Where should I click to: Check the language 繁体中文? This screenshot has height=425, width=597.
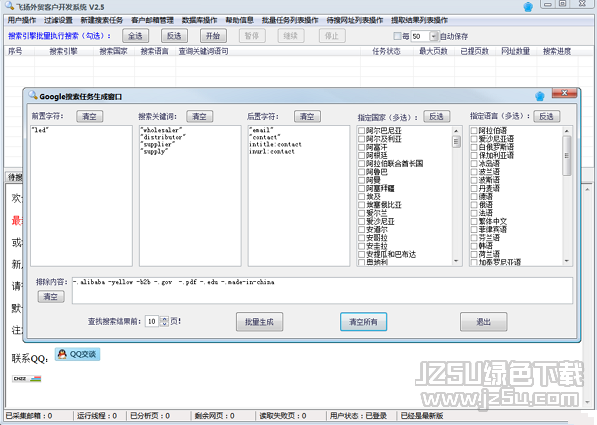point(474,221)
